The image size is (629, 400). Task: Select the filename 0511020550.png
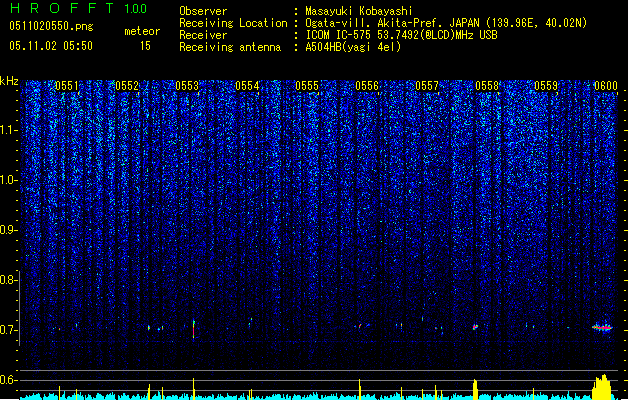click(51, 26)
